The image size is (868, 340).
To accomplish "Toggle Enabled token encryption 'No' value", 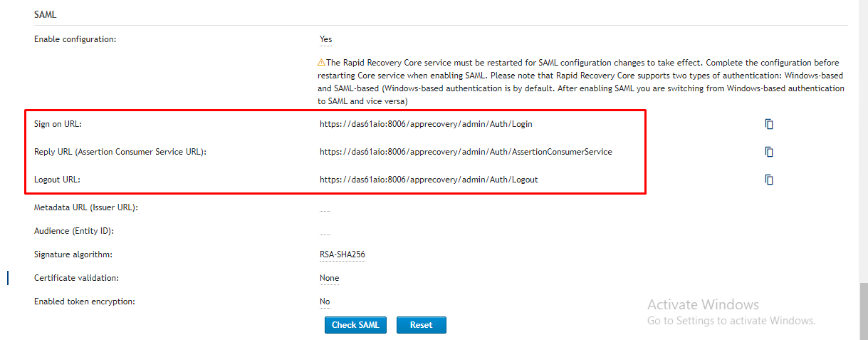I will (x=325, y=302).
